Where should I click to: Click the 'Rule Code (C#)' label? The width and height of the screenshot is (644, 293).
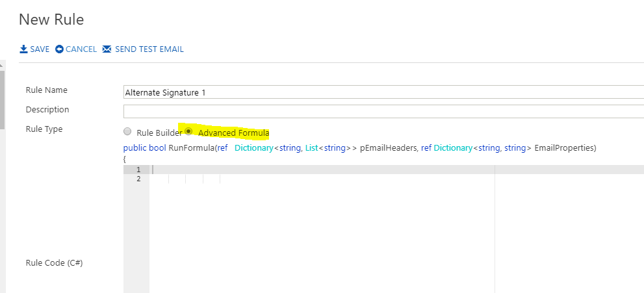(54, 263)
